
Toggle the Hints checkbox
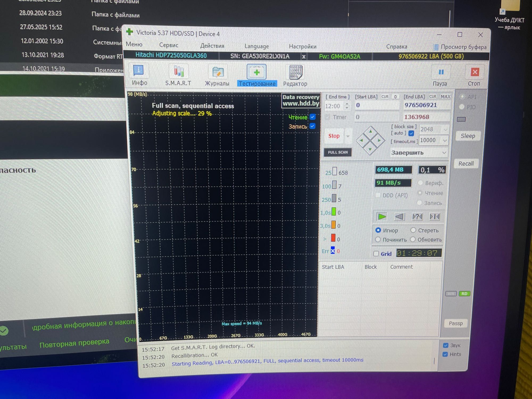445,354
